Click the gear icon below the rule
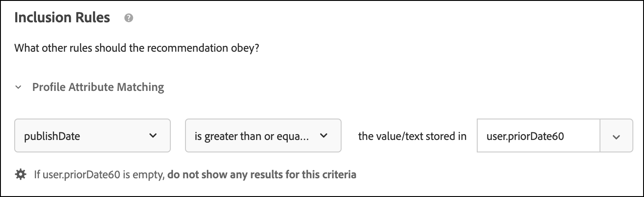This screenshot has width=644, height=197. [x=20, y=174]
